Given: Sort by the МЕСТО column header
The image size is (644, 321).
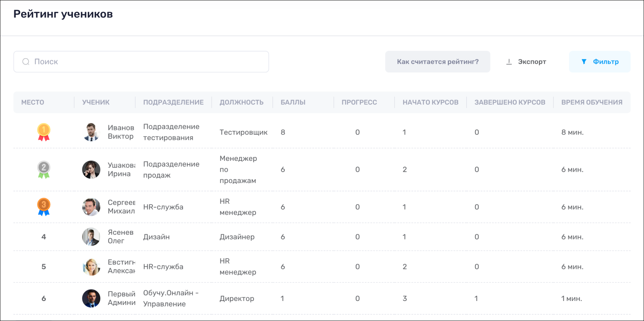Looking at the screenshot, I should [x=33, y=102].
